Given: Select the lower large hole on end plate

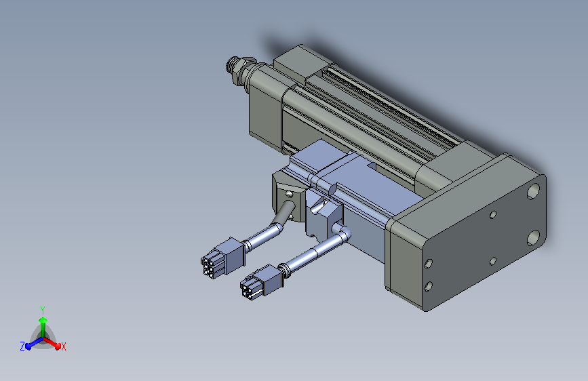Looking at the screenshot, I should (533, 237).
